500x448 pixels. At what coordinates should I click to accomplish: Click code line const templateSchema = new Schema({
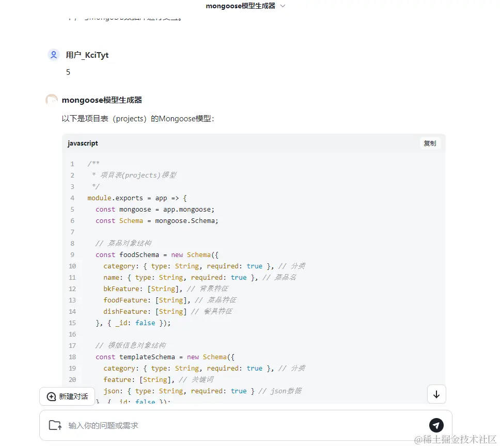tap(165, 357)
